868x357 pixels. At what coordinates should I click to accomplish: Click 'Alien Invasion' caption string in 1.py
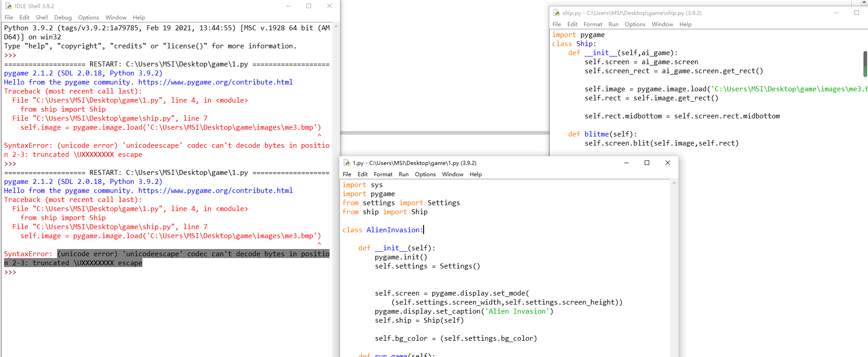pos(517,311)
